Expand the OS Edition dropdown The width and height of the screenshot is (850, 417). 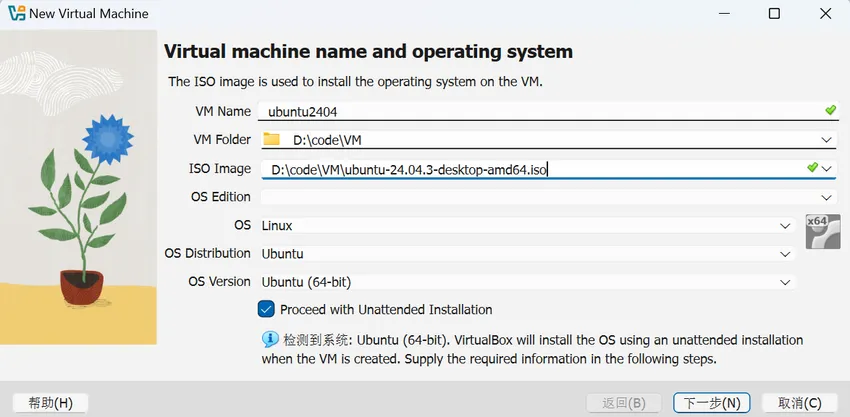[827, 197]
